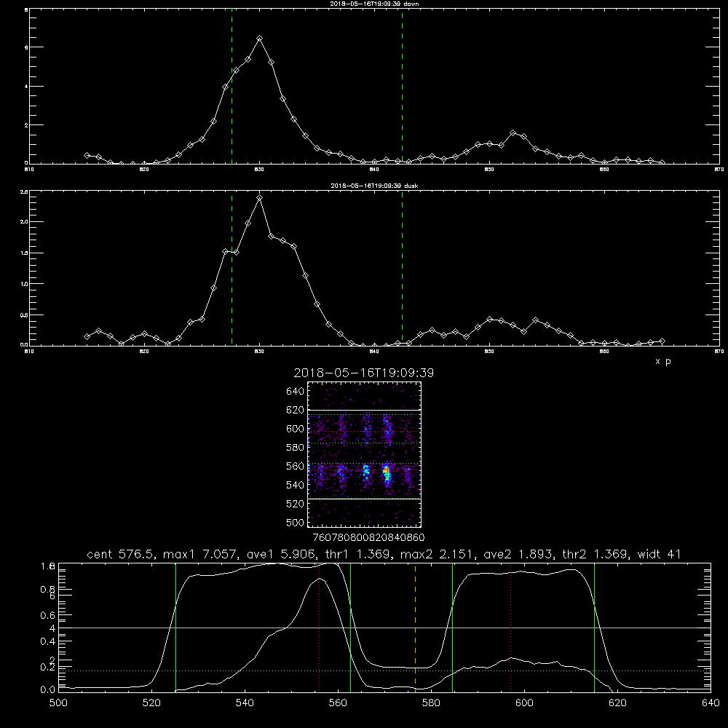The width and height of the screenshot is (728, 728).
Task: Click the orange dashed center line in bottom plot
Action: pyautogui.click(x=415, y=627)
